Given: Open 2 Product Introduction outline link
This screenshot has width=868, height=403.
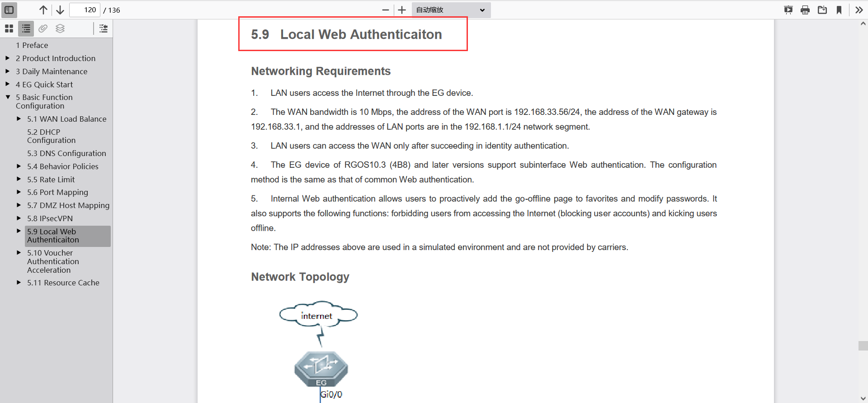Looking at the screenshot, I should click(56, 58).
